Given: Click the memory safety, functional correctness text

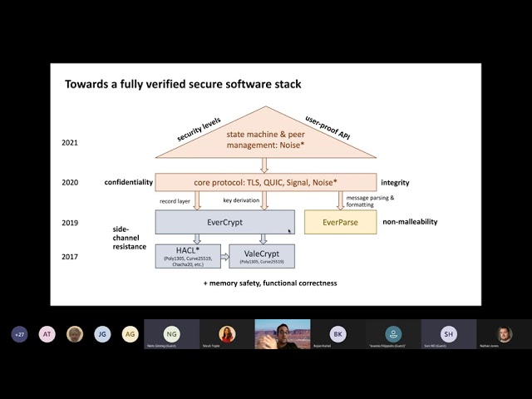Looking at the screenshot, I should tap(270, 283).
